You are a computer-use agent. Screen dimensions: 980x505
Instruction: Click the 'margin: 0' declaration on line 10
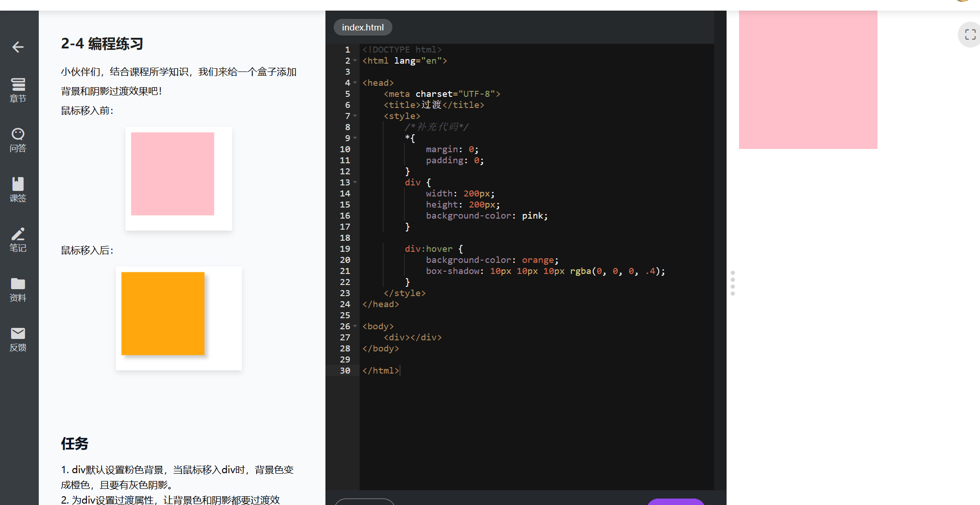[452, 149]
